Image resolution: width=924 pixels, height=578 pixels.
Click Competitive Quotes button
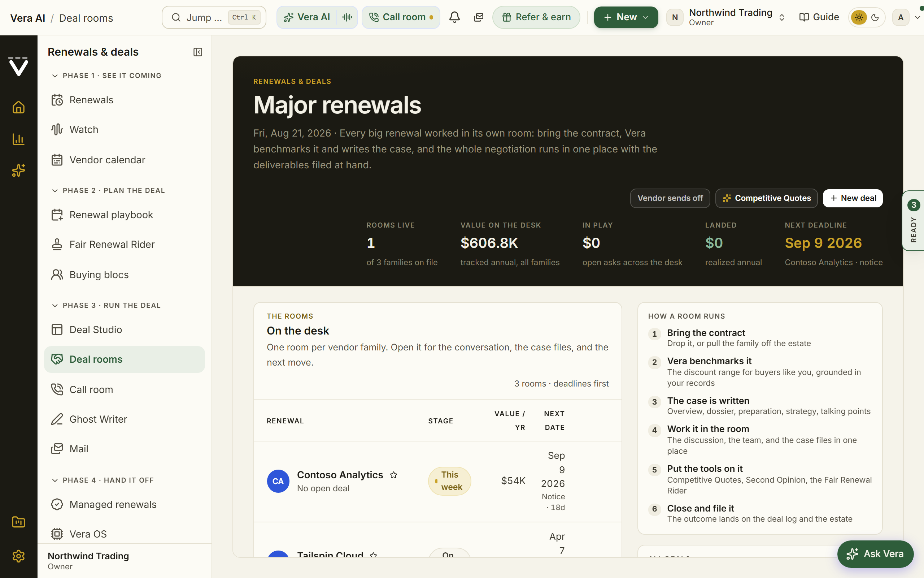[766, 198]
